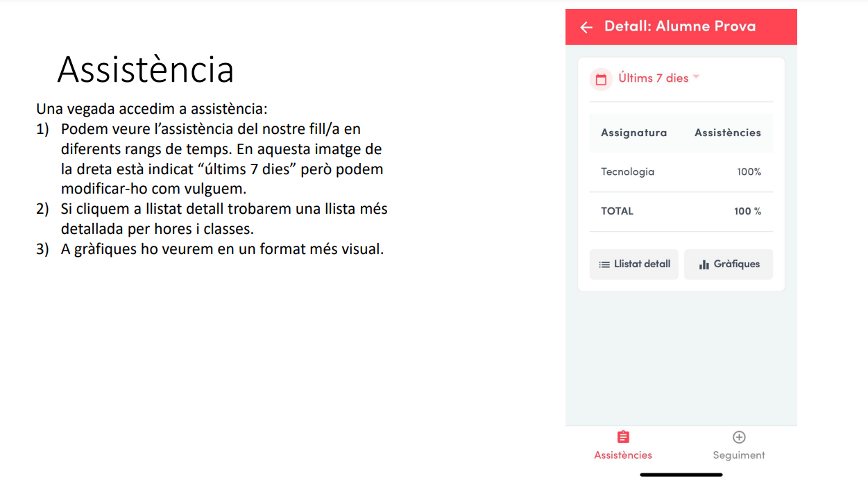The width and height of the screenshot is (868, 481).
Task: Click the Detall: Alumne Prova title
Action: coord(679,26)
